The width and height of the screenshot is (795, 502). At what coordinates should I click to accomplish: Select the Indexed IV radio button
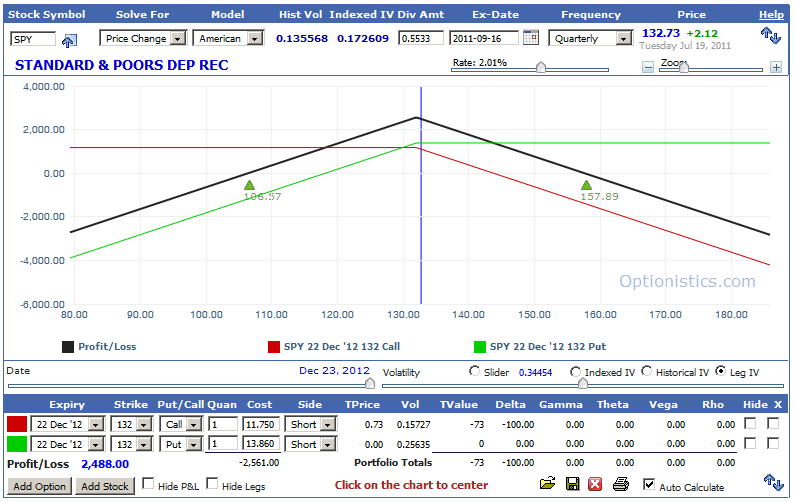click(x=575, y=371)
